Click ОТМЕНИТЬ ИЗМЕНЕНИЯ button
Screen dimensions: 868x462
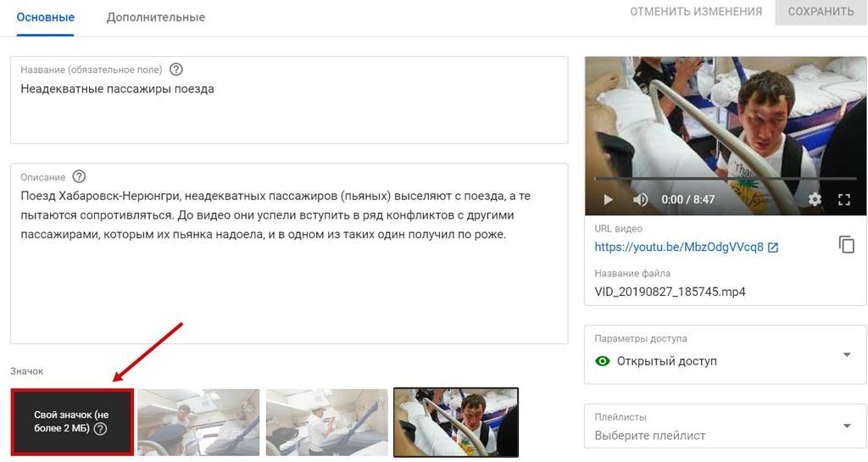[696, 12]
